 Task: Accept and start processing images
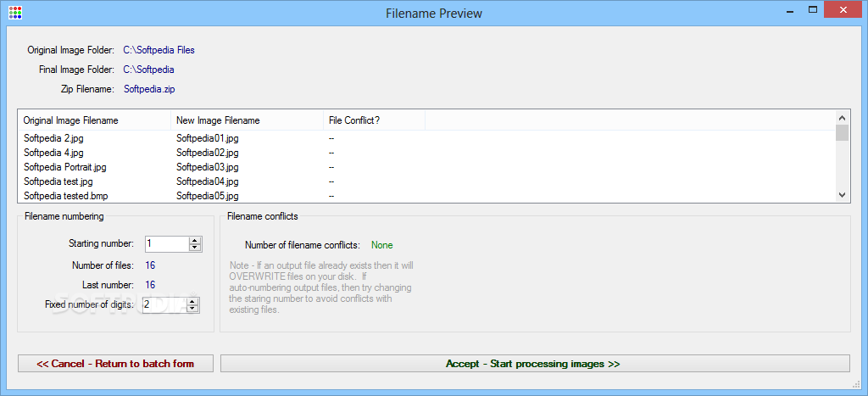pos(535,364)
